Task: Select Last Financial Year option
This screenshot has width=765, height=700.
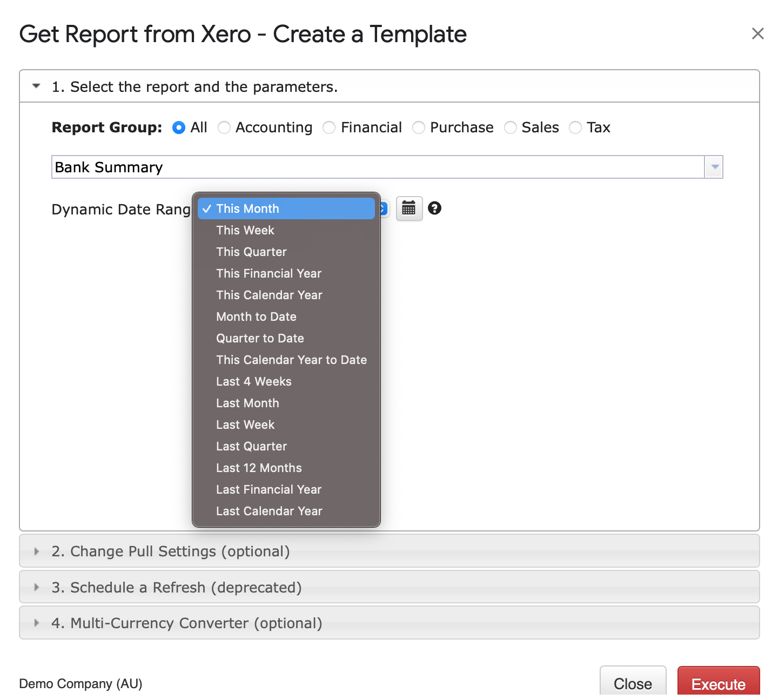Action: coord(286,489)
